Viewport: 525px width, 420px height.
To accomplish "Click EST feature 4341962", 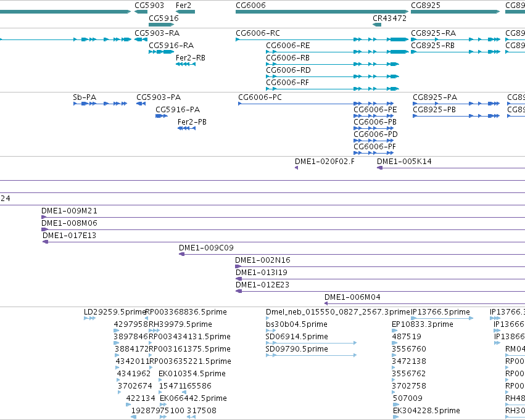I will coord(134,374).
